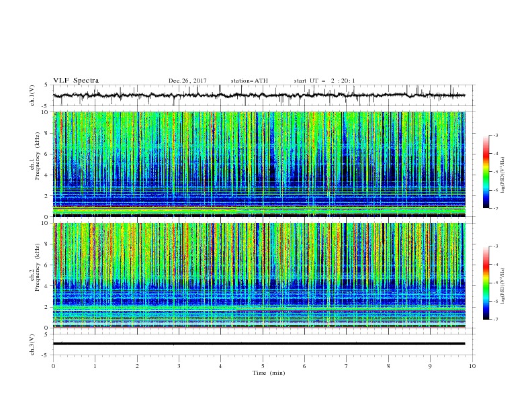Click the "-3" tick on ch.1 colorbar
Image resolution: width=532 pixels, height=411 pixels.
(495, 135)
